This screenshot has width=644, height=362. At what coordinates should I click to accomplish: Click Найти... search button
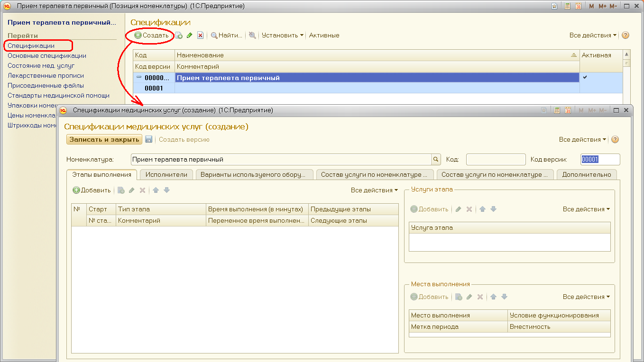click(227, 35)
